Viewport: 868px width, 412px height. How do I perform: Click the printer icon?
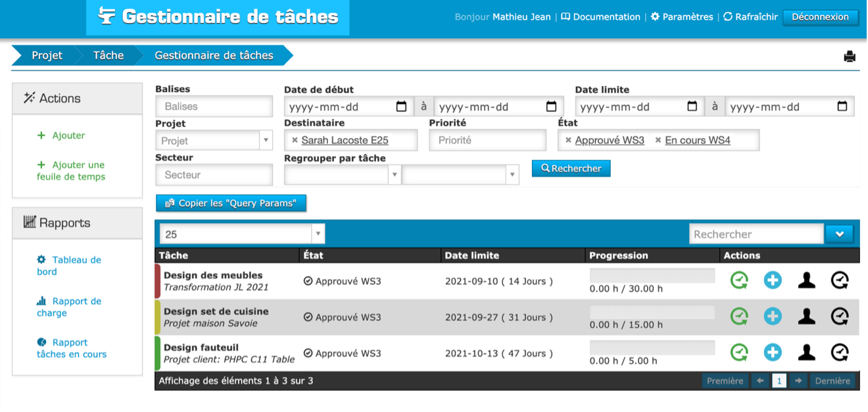point(850,57)
